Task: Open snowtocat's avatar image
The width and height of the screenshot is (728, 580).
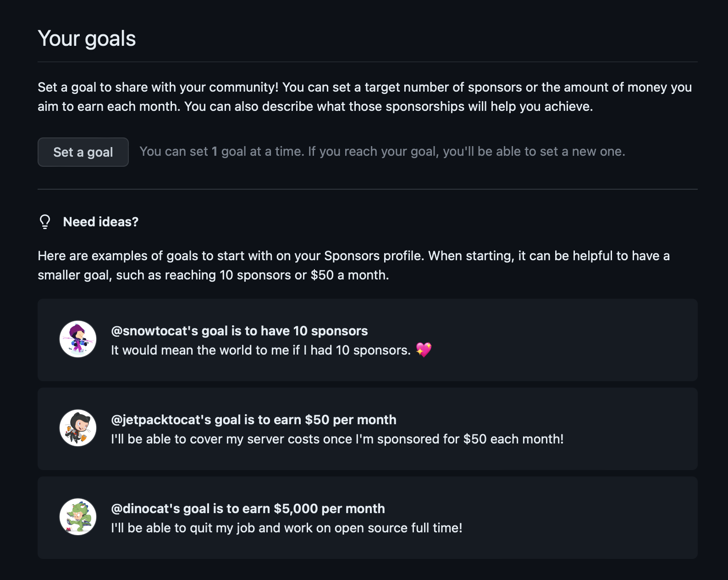Action: coord(78,339)
